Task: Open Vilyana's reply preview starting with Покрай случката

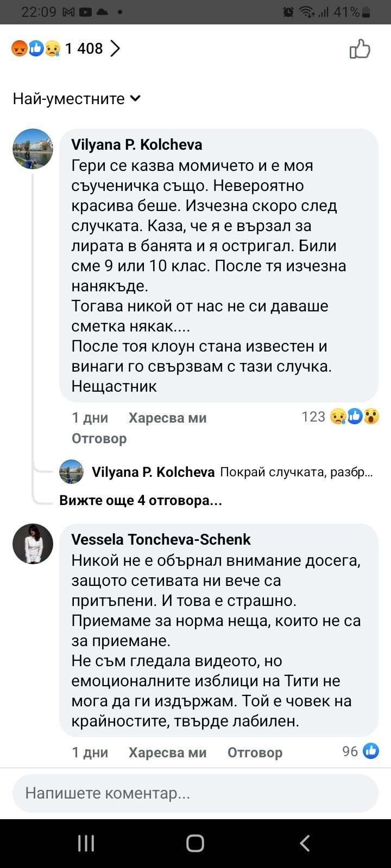Action: [x=296, y=473]
